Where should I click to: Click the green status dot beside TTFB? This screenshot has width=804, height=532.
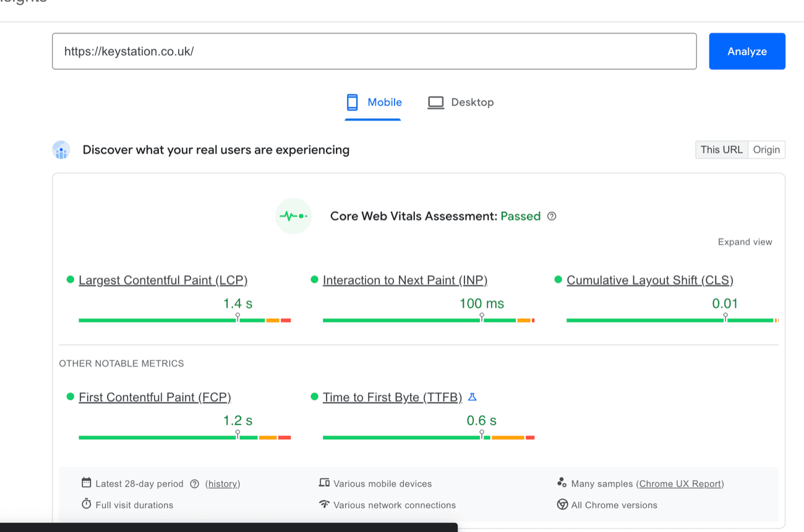coord(314,397)
